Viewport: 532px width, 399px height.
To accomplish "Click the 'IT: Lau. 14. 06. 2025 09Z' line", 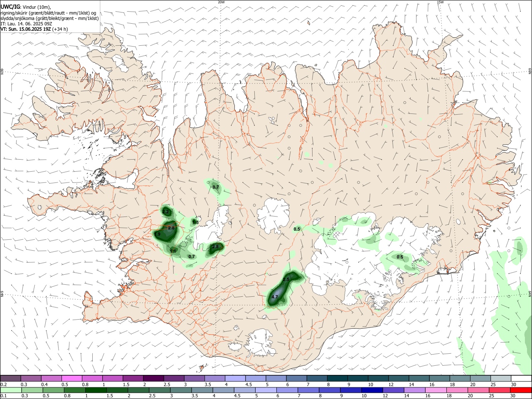I will (x=26, y=24).
